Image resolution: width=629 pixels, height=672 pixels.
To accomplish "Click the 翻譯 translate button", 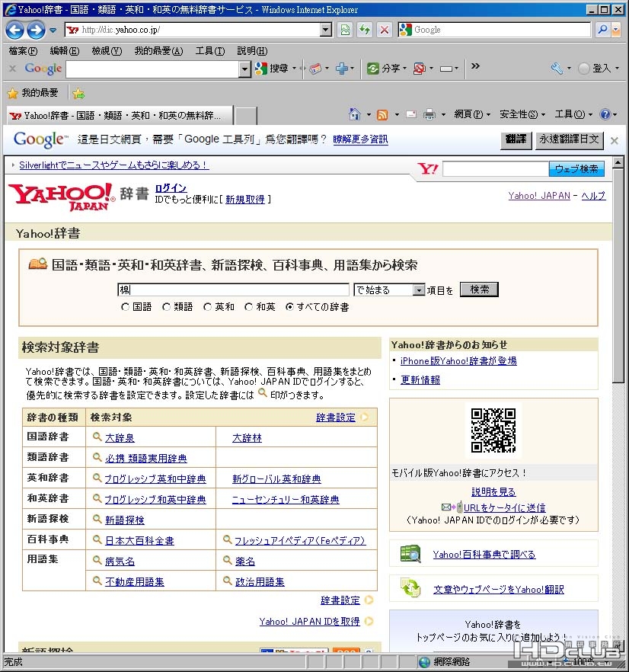I will [x=516, y=139].
